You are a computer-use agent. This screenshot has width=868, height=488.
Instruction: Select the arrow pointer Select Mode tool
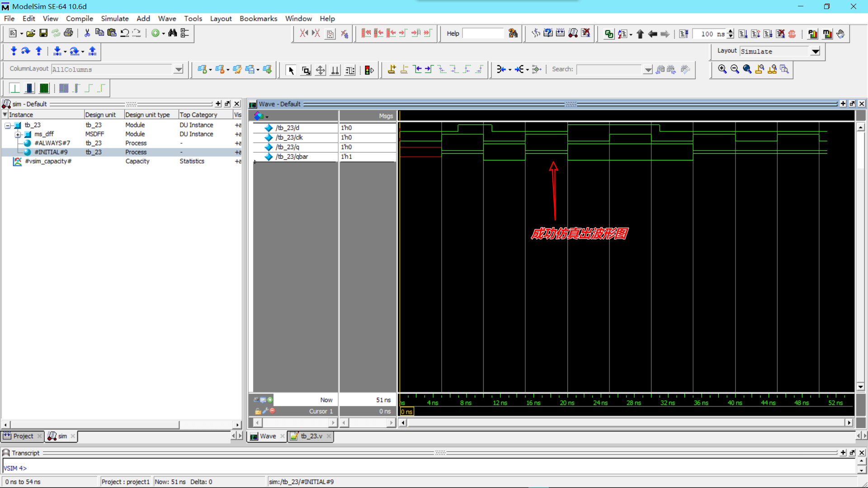pyautogui.click(x=291, y=70)
